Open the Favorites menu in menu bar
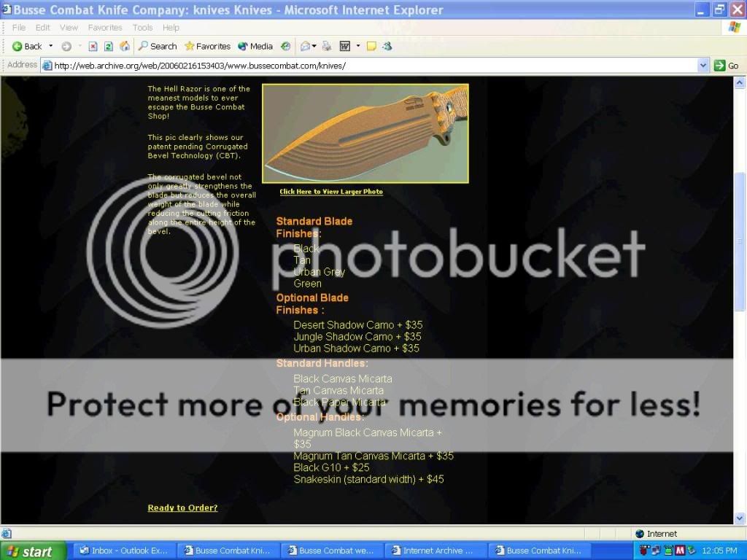The image size is (747, 560). (105, 28)
